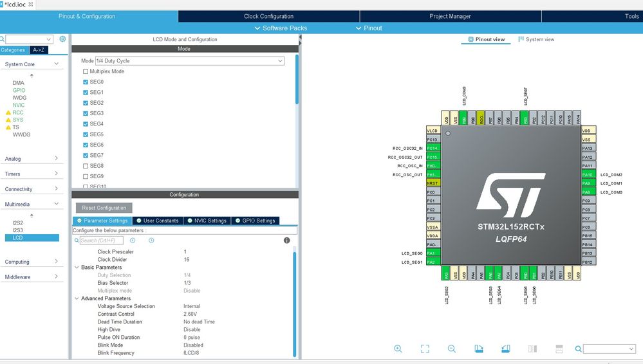Select GPIO in System Core list
The width and height of the screenshot is (643, 364).
[x=19, y=90]
